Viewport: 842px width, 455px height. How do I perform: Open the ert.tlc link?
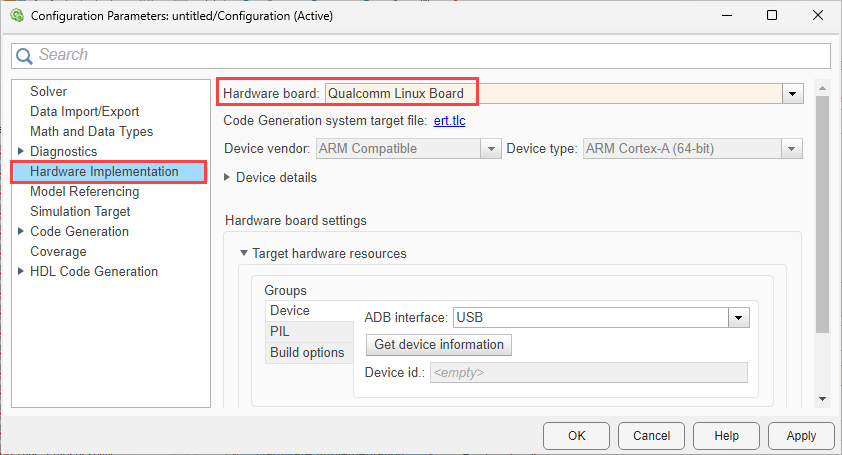(x=449, y=121)
